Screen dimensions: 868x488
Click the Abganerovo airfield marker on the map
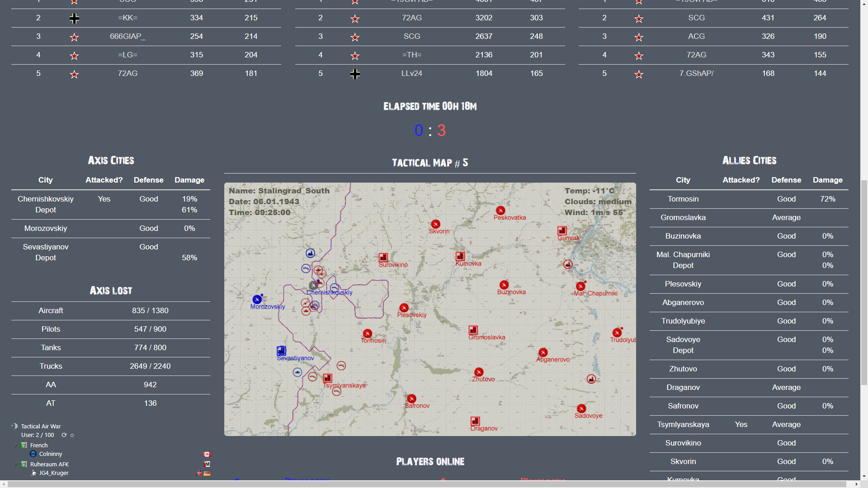pos(543,352)
